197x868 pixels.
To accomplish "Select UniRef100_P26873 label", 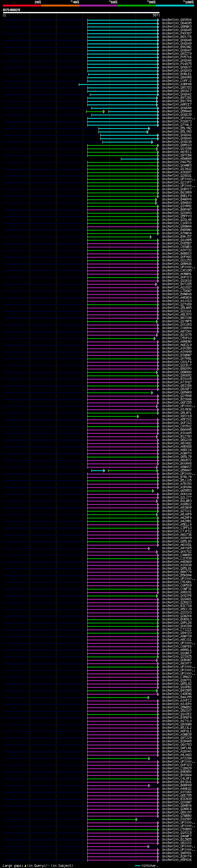I will [177, 122].
